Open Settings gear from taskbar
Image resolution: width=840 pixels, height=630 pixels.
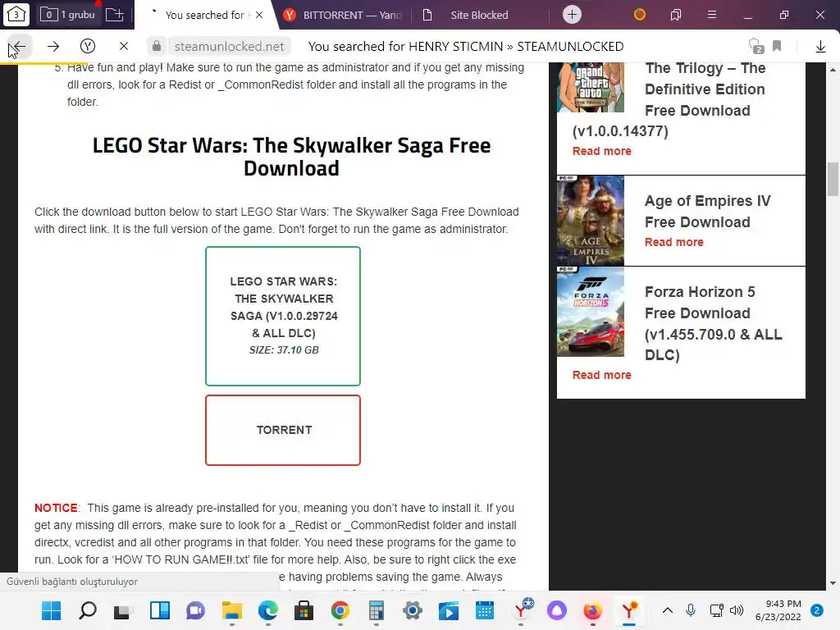[413, 610]
